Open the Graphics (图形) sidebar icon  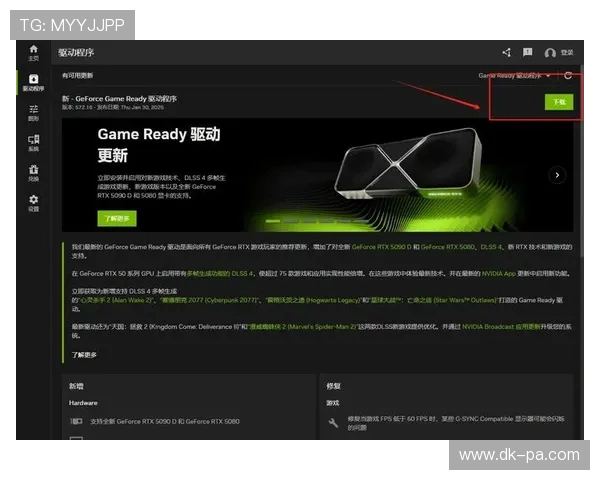click(x=33, y=111)
